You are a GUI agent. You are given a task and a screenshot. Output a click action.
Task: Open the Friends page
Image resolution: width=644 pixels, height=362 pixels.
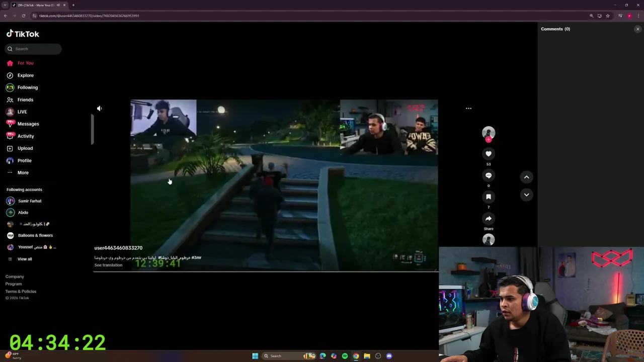(20, 100)
